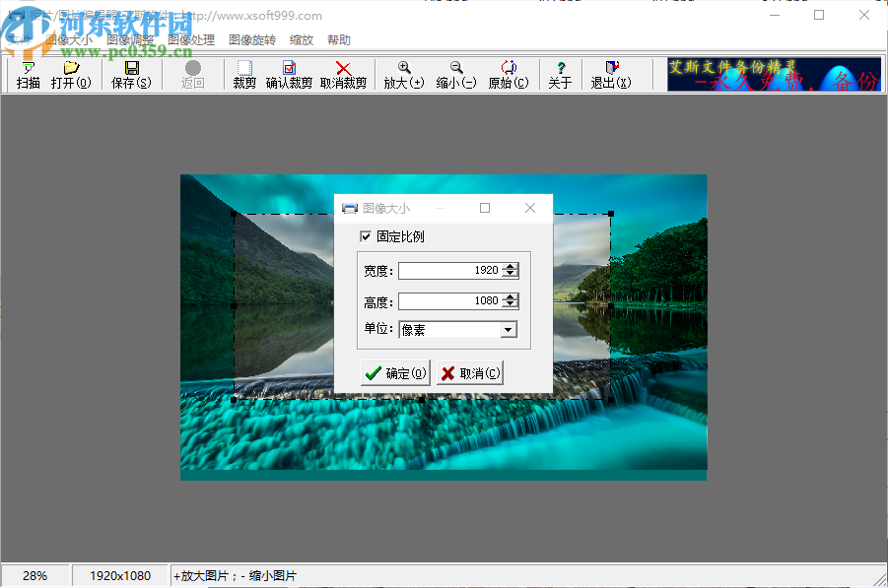
Task: Click the top-right crop selection handle
Action: [x=611, y=214]
